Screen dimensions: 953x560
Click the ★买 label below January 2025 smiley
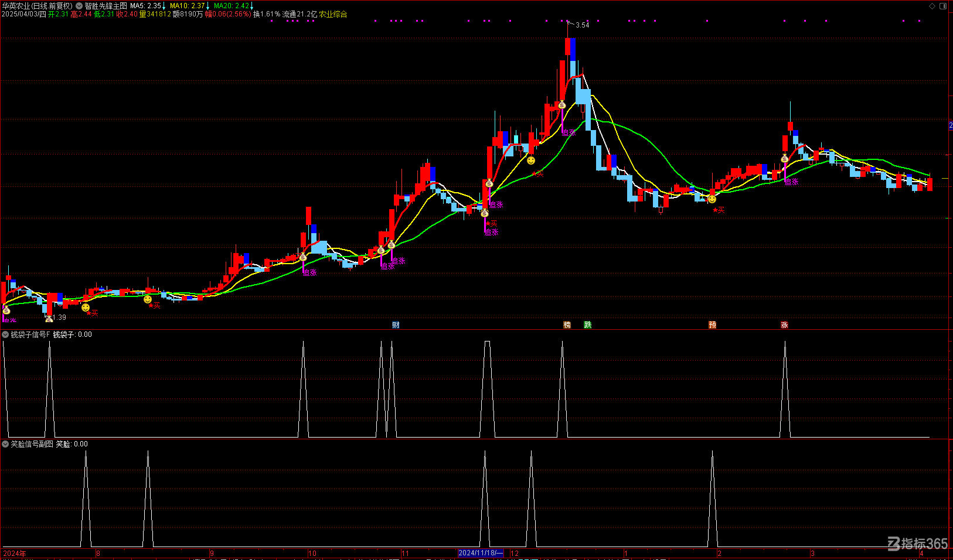coord(719,210)
